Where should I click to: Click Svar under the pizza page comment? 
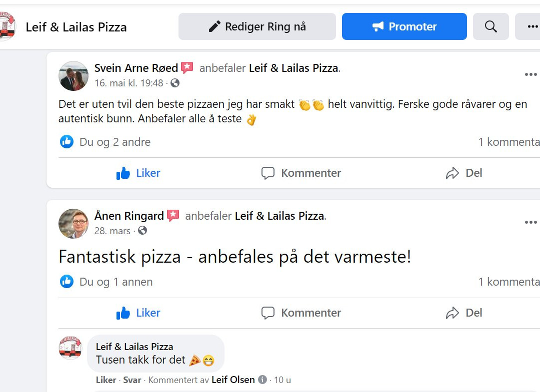tap(132, 380)
